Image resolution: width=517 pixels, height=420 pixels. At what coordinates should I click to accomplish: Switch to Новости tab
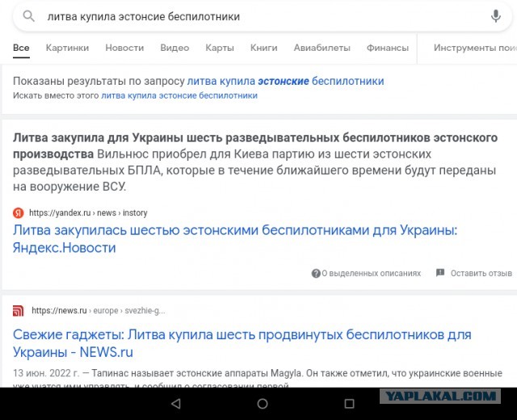pos(124,48)
